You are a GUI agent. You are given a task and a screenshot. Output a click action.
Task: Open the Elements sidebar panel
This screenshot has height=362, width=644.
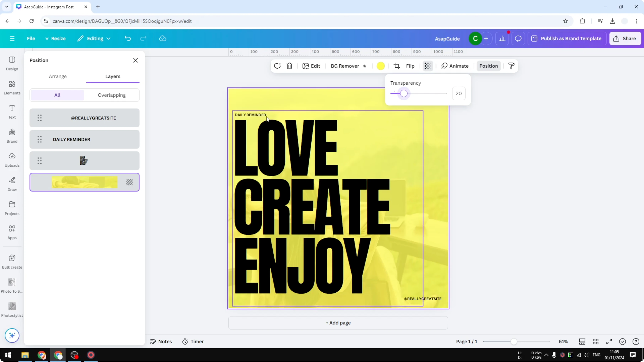pos(12,87)
